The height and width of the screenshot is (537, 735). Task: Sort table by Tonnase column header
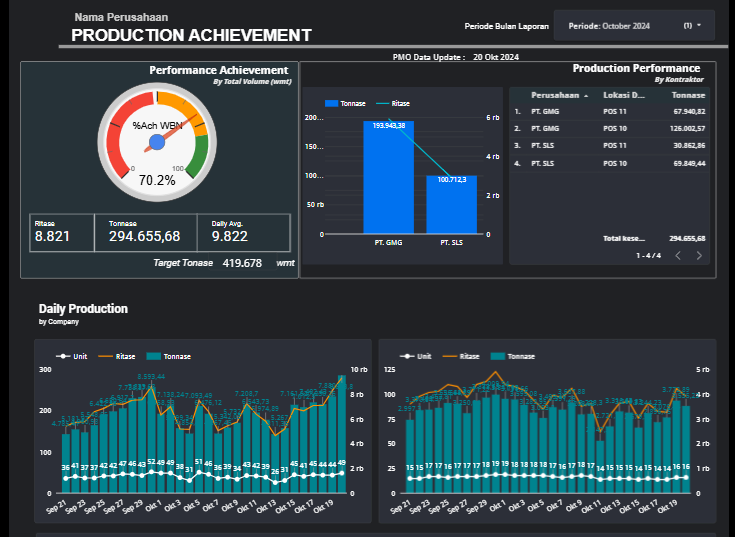[x=688, y=95]
